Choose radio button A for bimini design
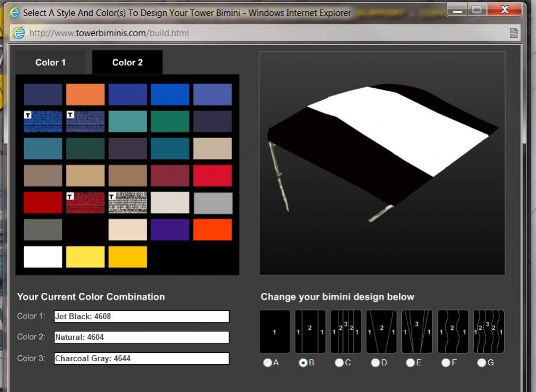The width and height of the screenshot is (536, 392). point(268,362)
